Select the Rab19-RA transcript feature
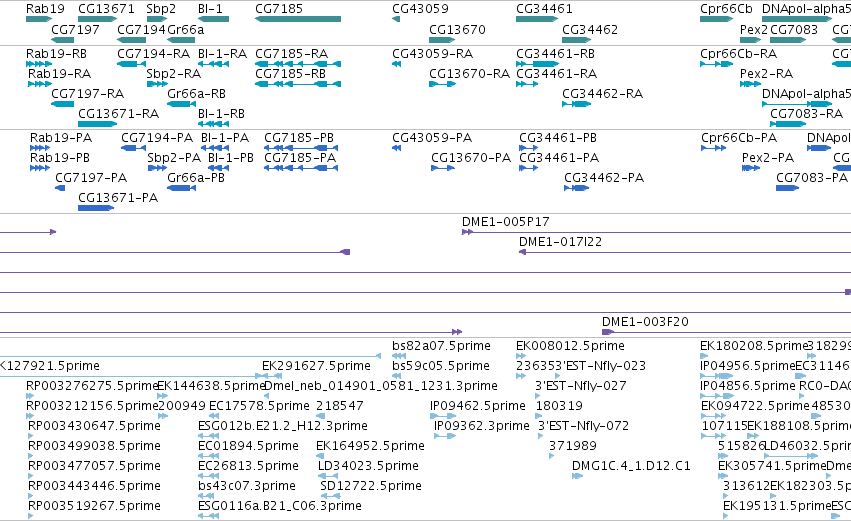The image size is (851, 521). tap(40, 84)
